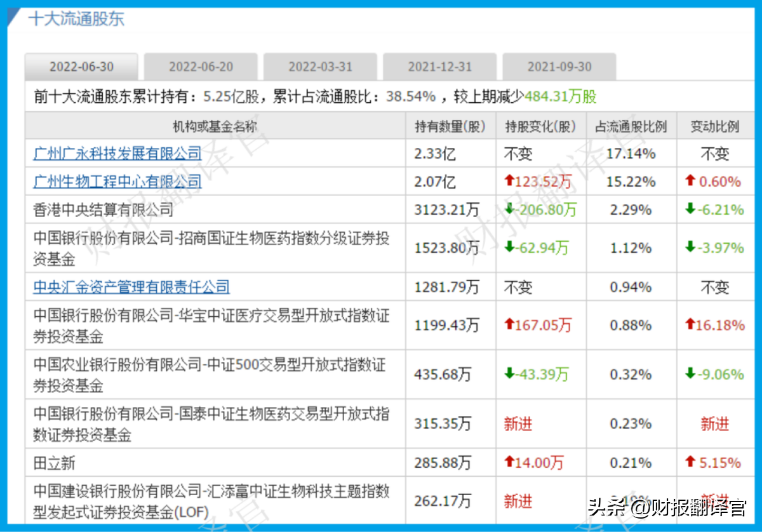Open 广州生物工程中心有限公司 link
The image size is (762, 532).
117,182
